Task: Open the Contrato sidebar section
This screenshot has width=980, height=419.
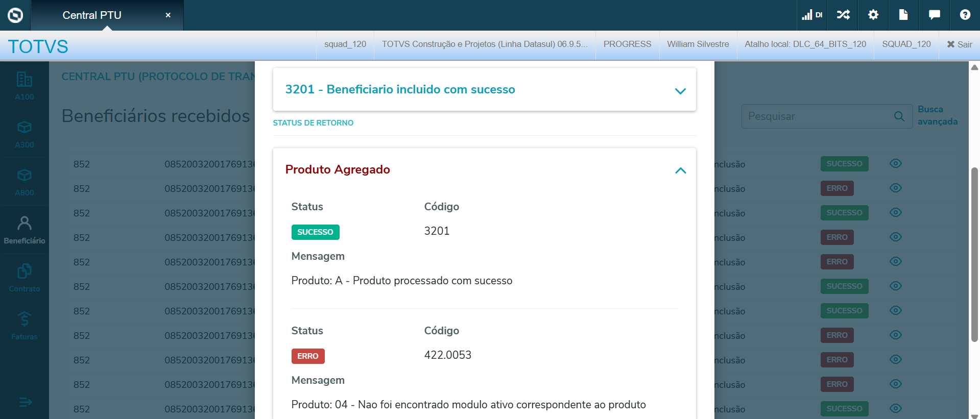Action: click(24, 277)
